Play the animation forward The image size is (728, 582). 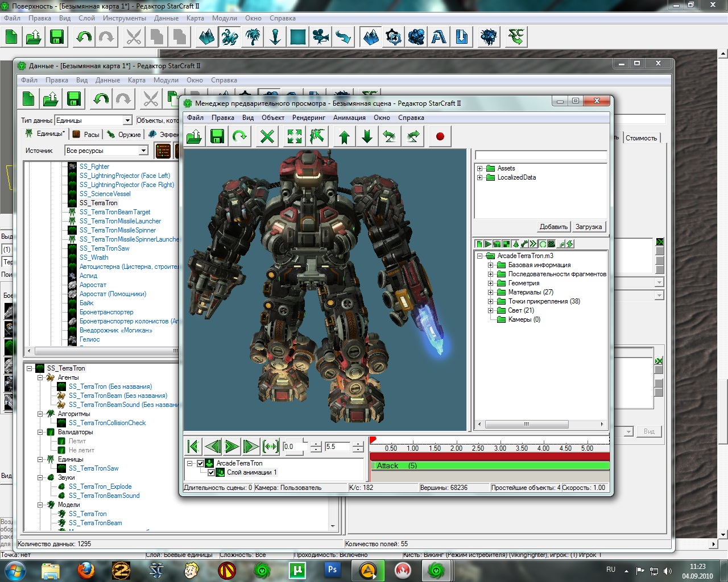(232, 447)
